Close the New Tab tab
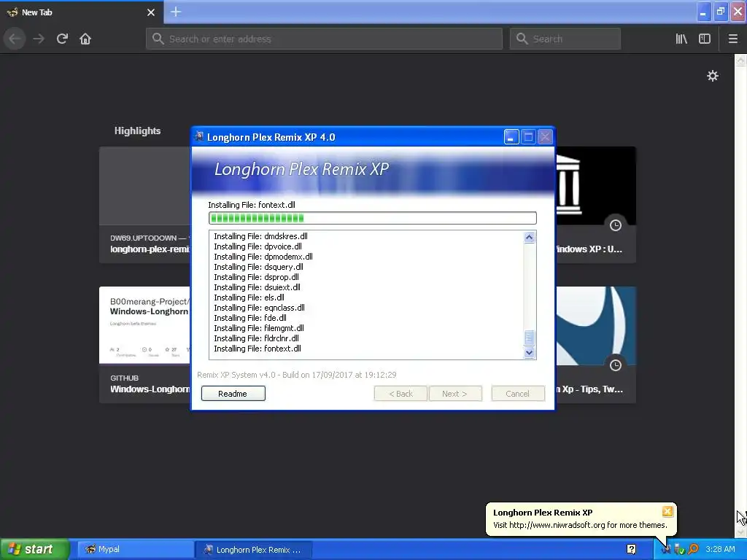The image size is (747, 560). (x=150, y=12)
